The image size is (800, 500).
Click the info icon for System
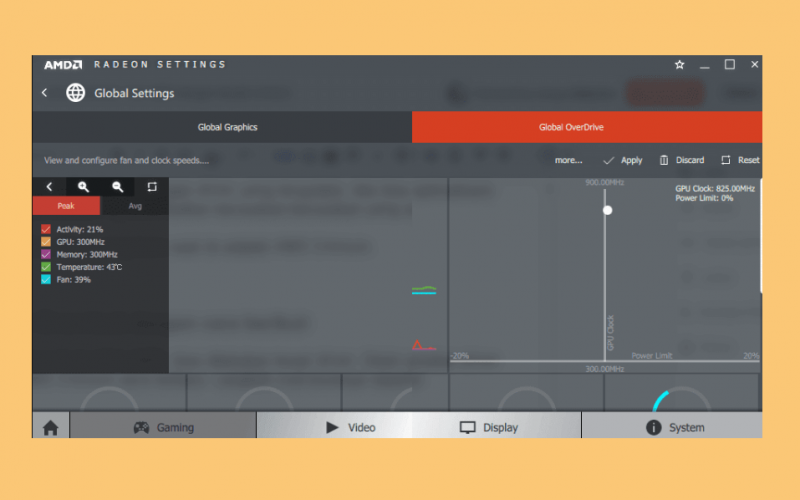[654, 428]
